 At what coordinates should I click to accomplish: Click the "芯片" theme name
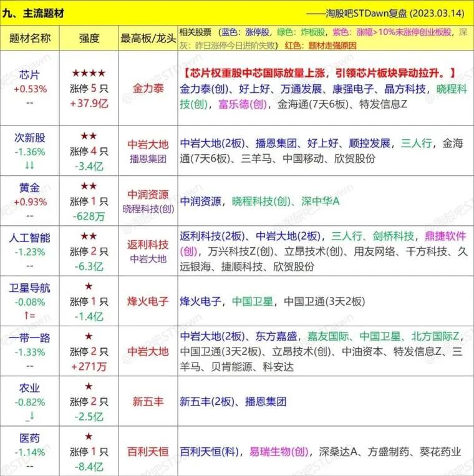point(29,74)
